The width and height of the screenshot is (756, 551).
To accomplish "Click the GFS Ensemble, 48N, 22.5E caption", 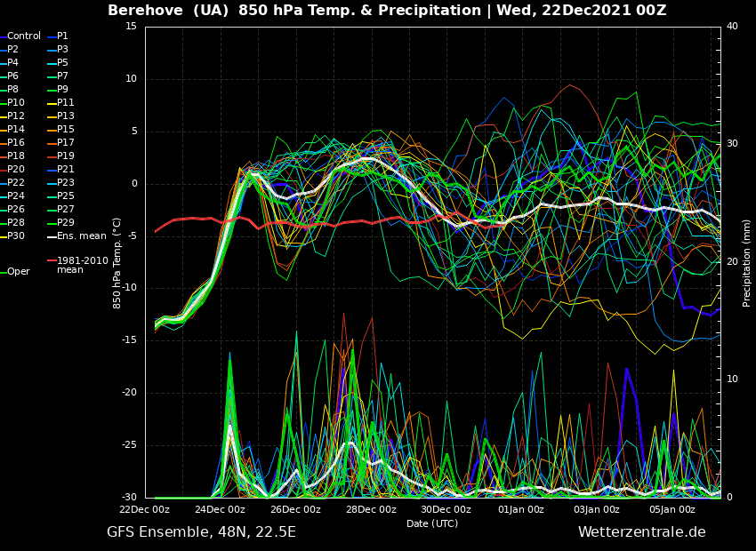I will pyautogui.click(x=201, y=532).
